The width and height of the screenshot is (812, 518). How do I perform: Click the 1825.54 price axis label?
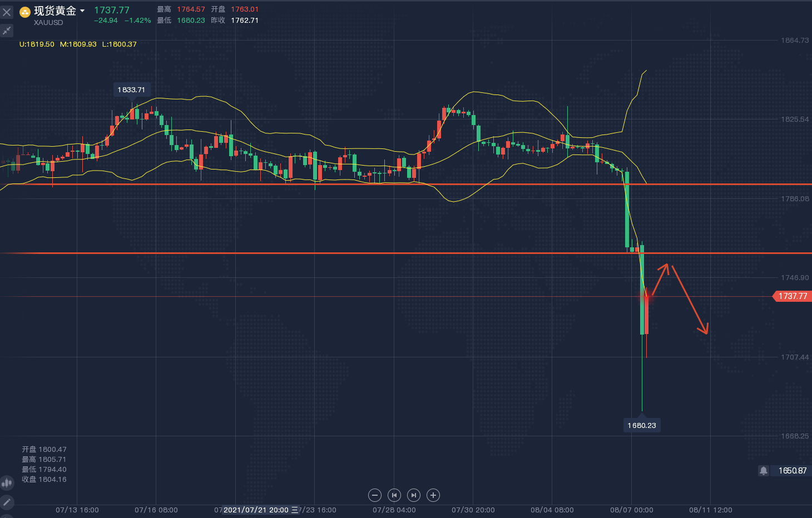[795, 119]
